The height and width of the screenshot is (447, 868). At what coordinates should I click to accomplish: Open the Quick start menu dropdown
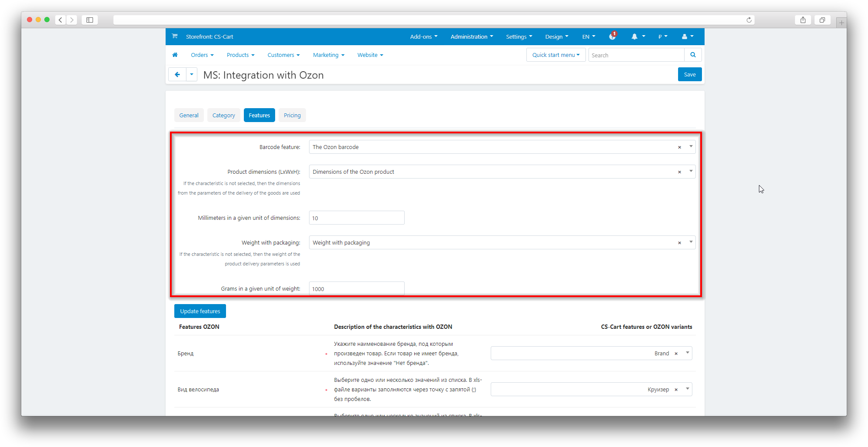(x=556, y=55)
